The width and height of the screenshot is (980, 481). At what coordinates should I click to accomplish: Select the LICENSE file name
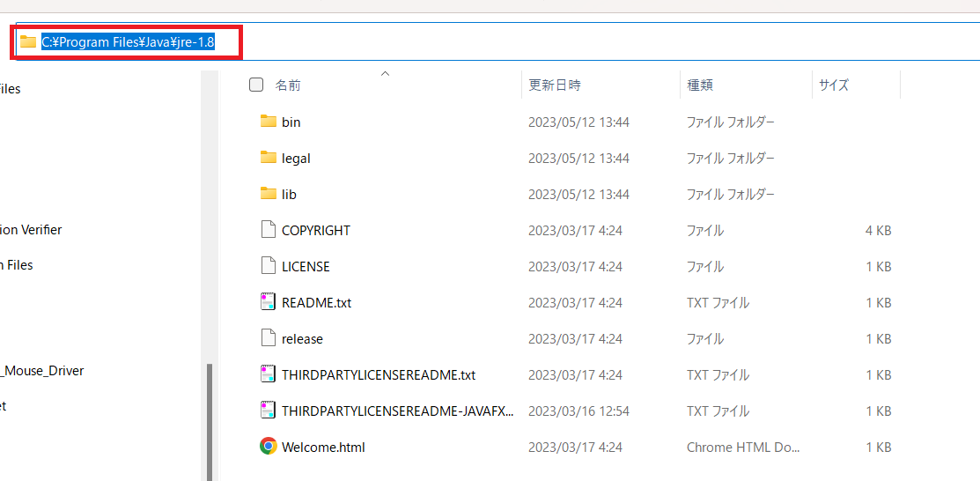pyautogui.click(x=306, y=266)
